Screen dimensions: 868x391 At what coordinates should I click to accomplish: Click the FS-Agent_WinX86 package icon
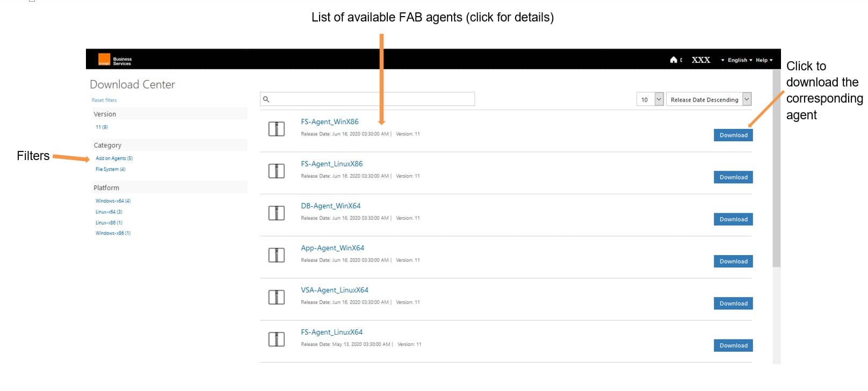tap(276, 129)
